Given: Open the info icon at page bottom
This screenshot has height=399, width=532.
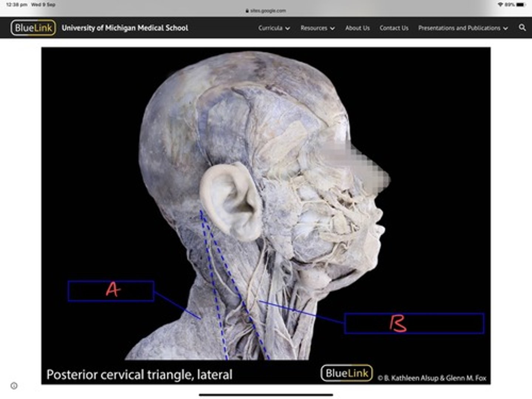Looking at the screenshot, I should [x=14, y=386].
